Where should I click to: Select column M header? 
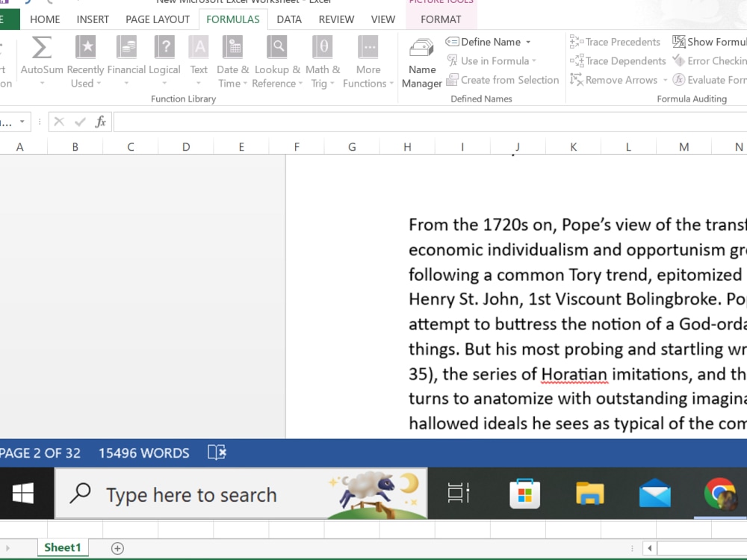click(x=684, y=147)
